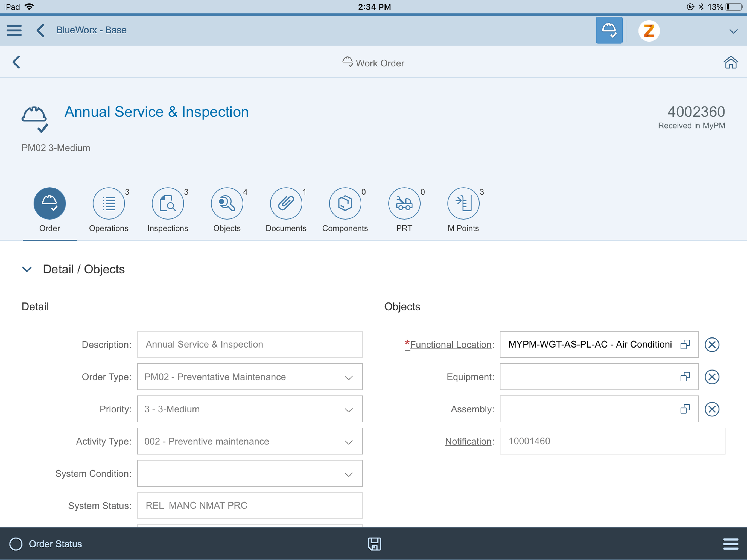Open the hamburger menu in top bar
The height and width of the screenshot is (560, 747).
pos(14,30)
